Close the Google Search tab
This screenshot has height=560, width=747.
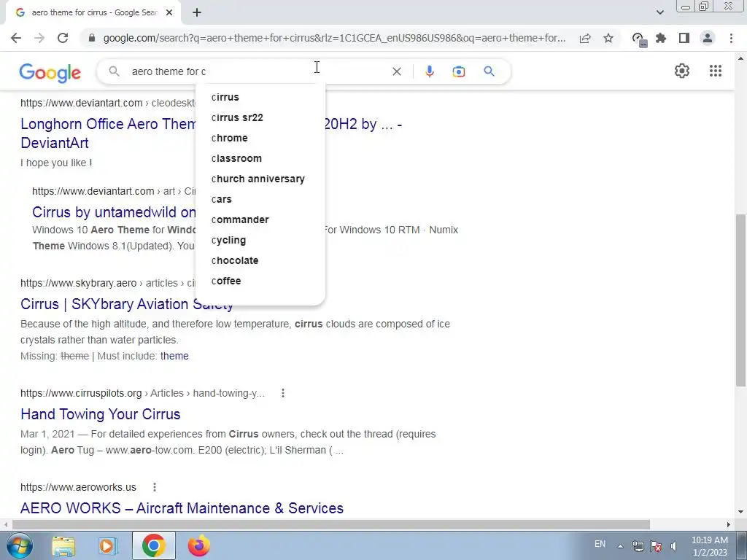coord(169,12)
